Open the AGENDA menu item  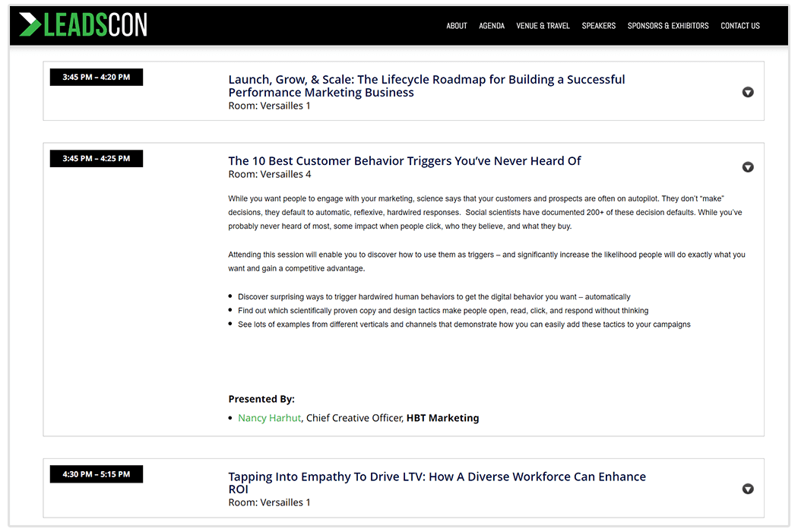492,25
